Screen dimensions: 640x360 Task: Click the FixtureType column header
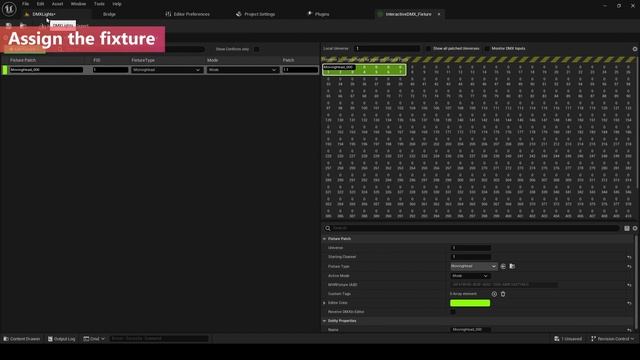(143, 60)
